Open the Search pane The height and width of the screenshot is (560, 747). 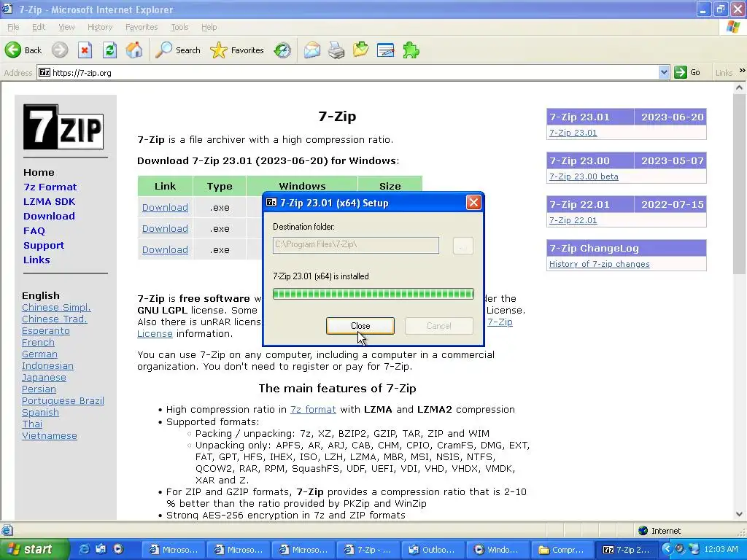pos(178,50)
